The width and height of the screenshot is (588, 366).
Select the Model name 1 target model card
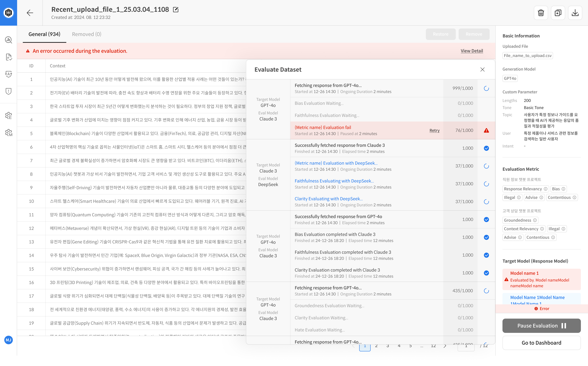coord(542,279)
